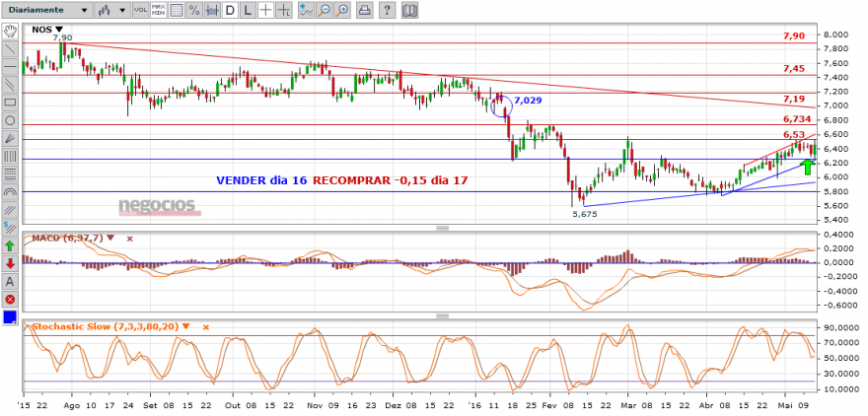The height and width of the screenshot is (416, 868).
Task: Select the arcs drawing tool
Action: click(10, 192)
